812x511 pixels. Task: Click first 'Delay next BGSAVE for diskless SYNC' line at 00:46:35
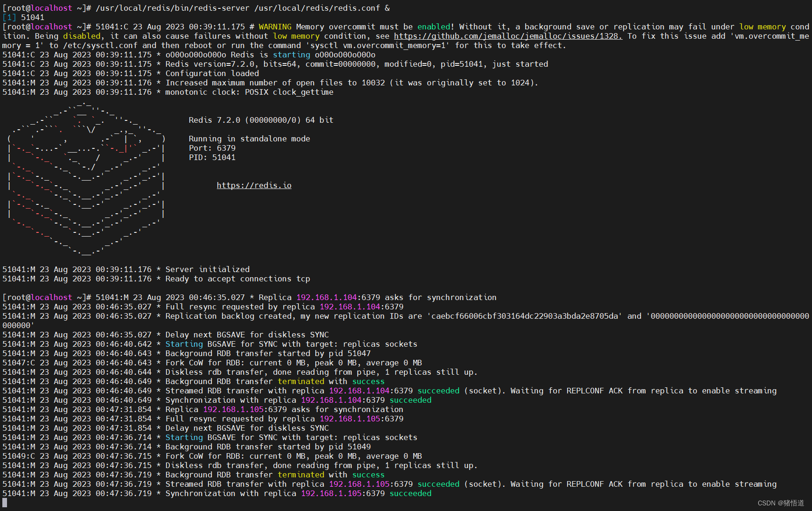[166, 335]
